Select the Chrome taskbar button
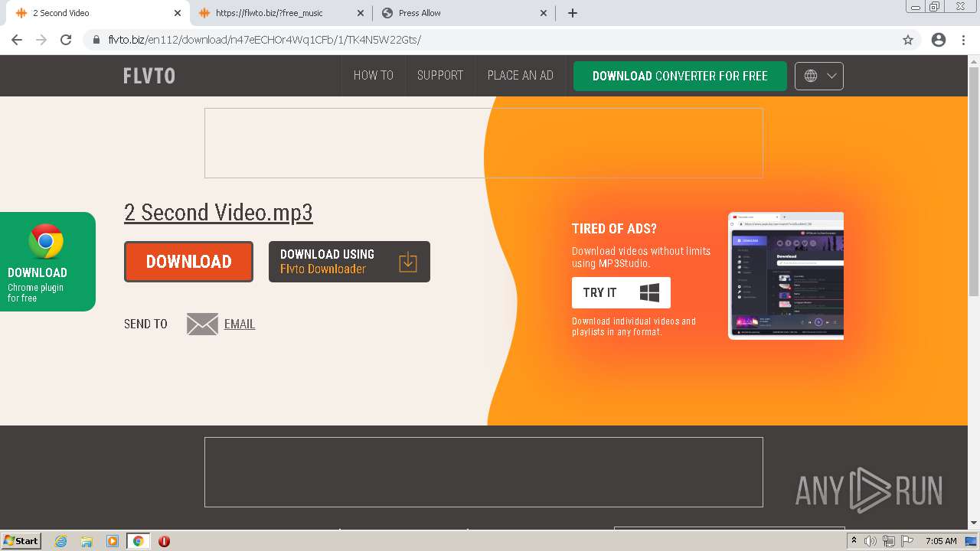980x551 pixels. coord(139,541)
